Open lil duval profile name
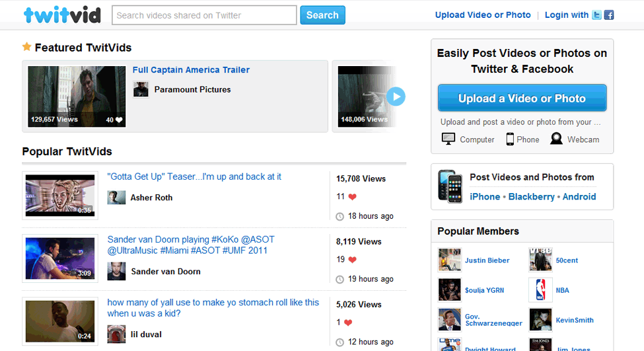The image size is (644, 351). tap(146, 334)
